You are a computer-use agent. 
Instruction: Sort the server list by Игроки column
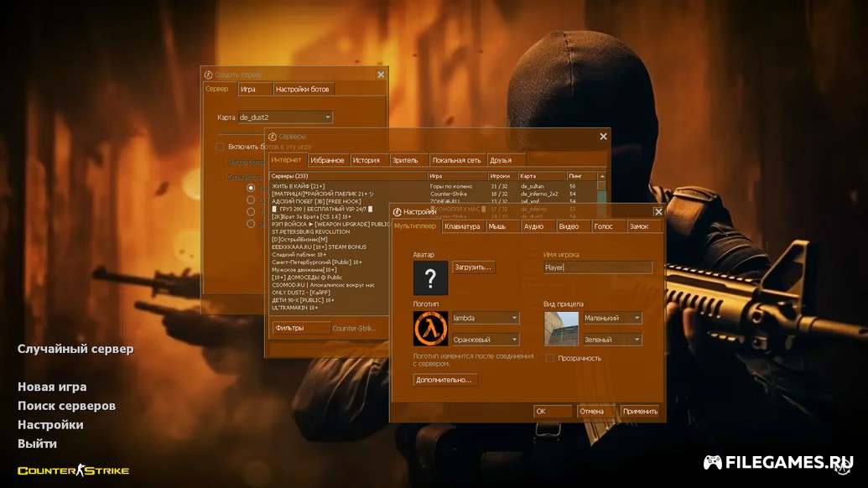[x=502, y=176]
